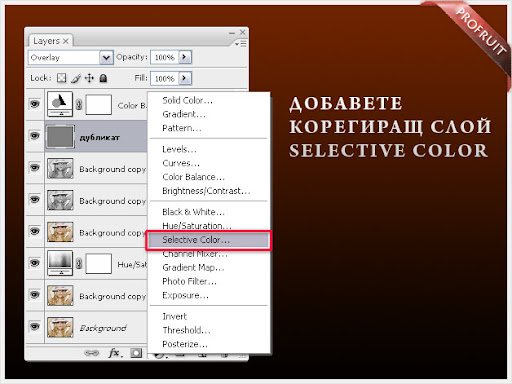Click the Color Balance adjustment layer icon

coord(60,104)
